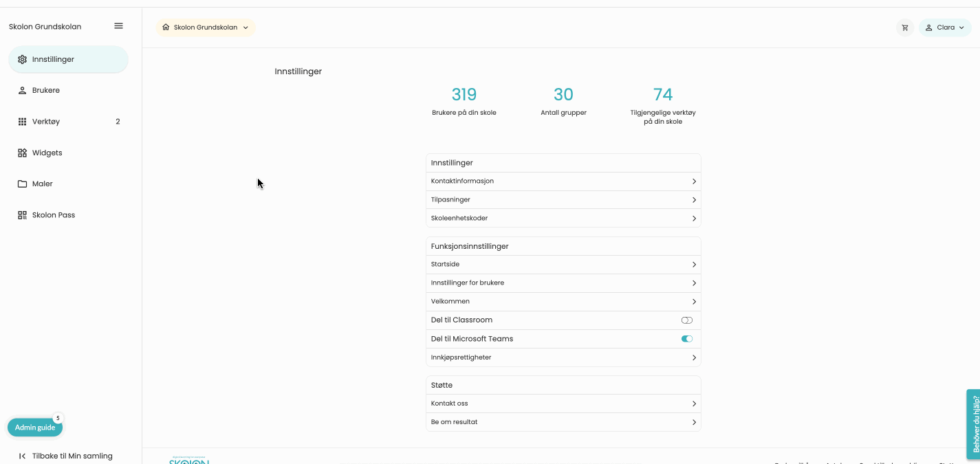The height and width of the screenshot is (464, 980).
Task: Expand Be om resultat using its chevron
Action: 694,422
